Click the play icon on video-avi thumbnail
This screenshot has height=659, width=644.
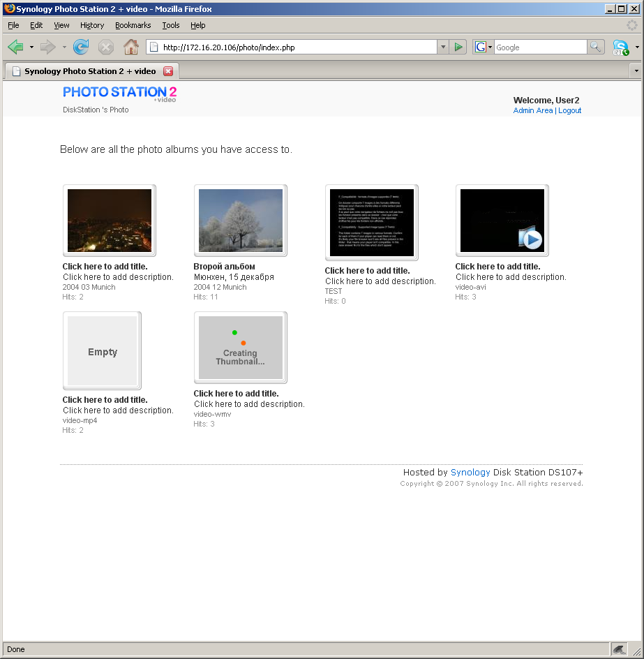pyautogui.click(x=531, y=238)
